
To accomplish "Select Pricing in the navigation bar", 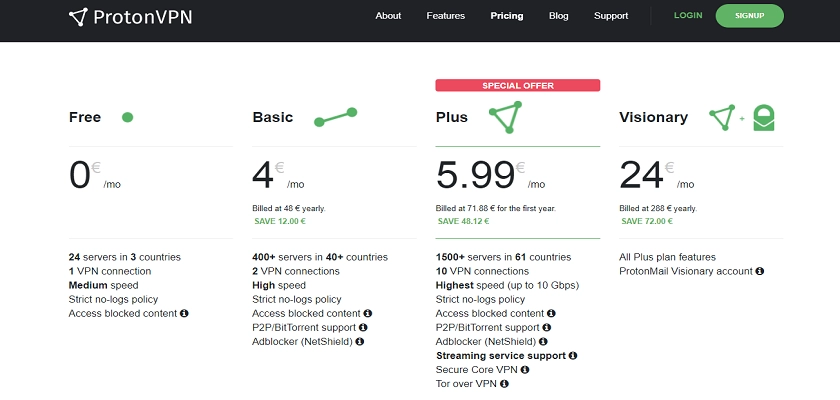I will coord(507,16).
